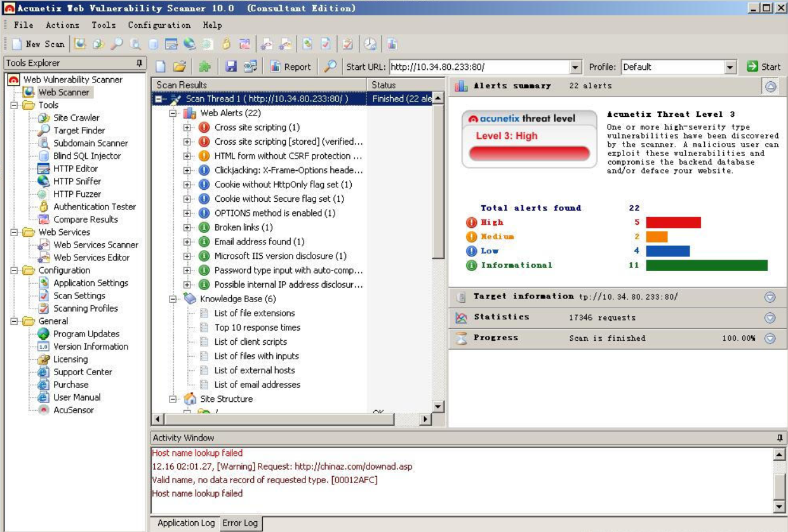The height and width of the screenshot is (532, 788).
Task: Collapse the Site Structure node
Action: [x=173, y=399]
